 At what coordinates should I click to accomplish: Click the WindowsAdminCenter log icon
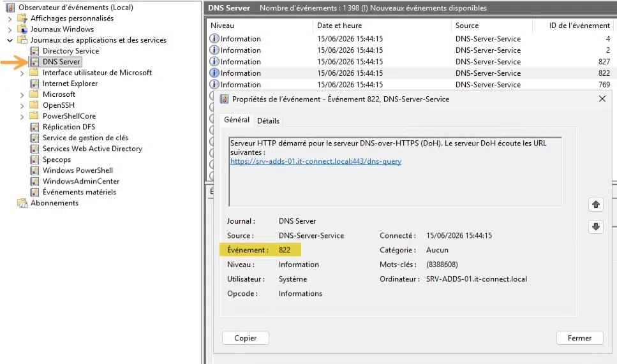click(x=34, y=181)
